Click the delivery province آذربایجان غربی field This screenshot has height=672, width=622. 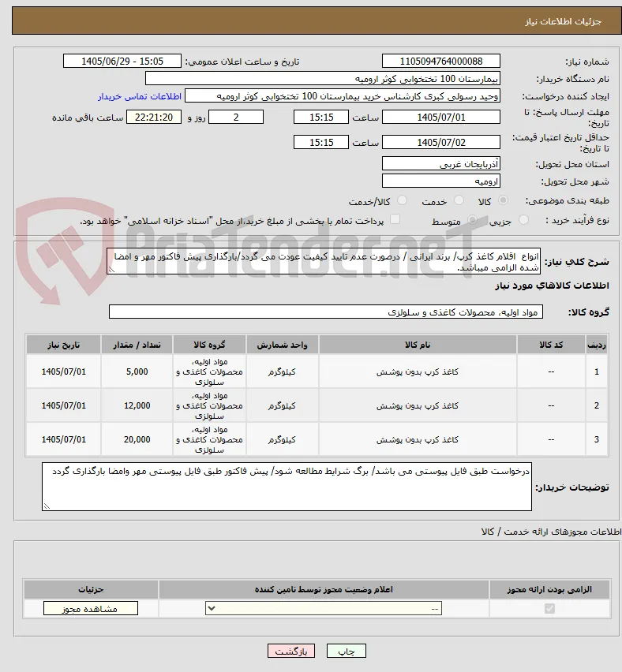(441, 164)
